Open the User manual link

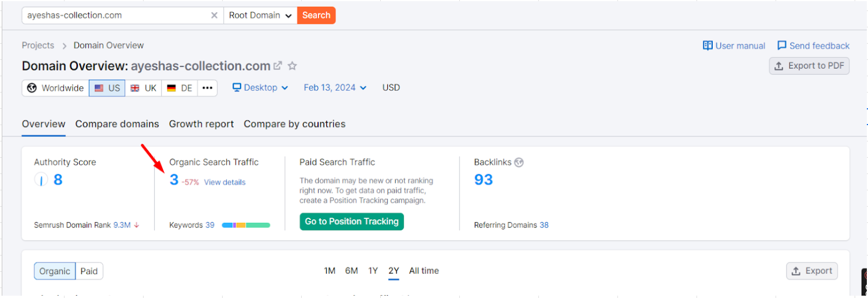tap(734, 45)
